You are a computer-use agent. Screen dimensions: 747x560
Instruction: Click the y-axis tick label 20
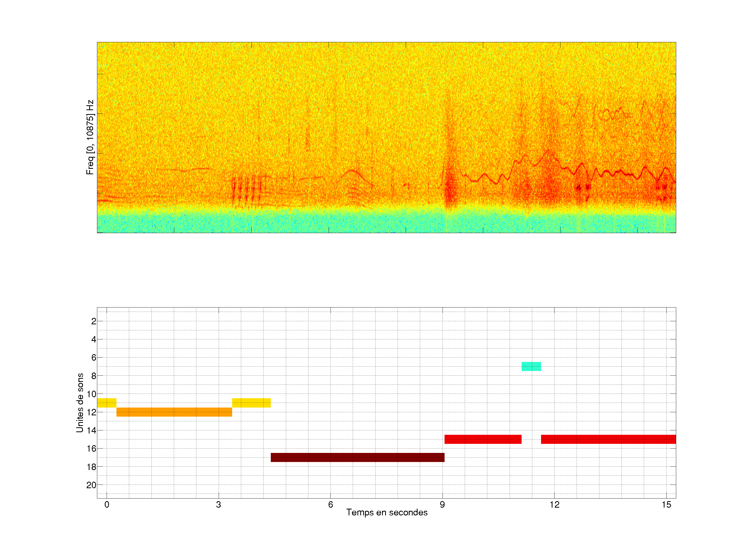point(91,485)
